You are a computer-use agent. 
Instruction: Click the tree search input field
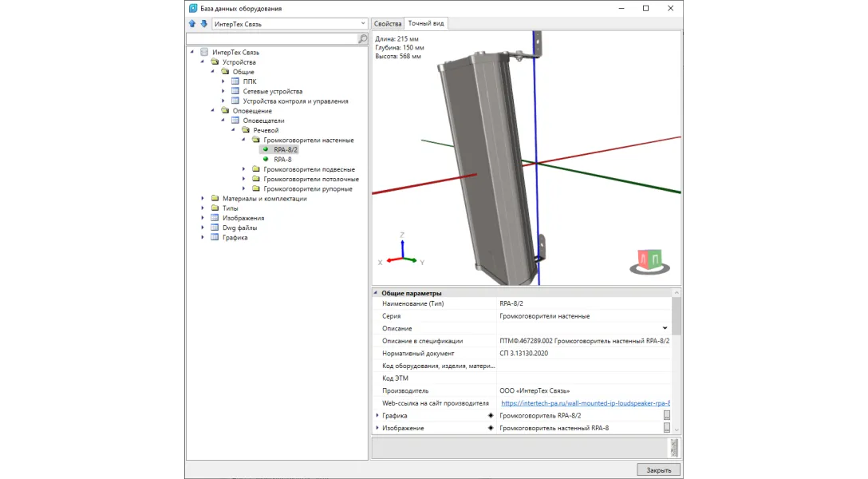(x=271, y=38)
